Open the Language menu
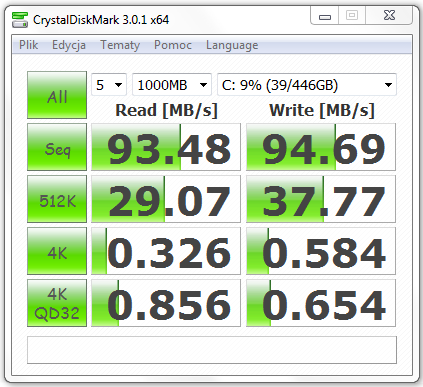Screen dimensions: 423x387 (x=232, y=45)
